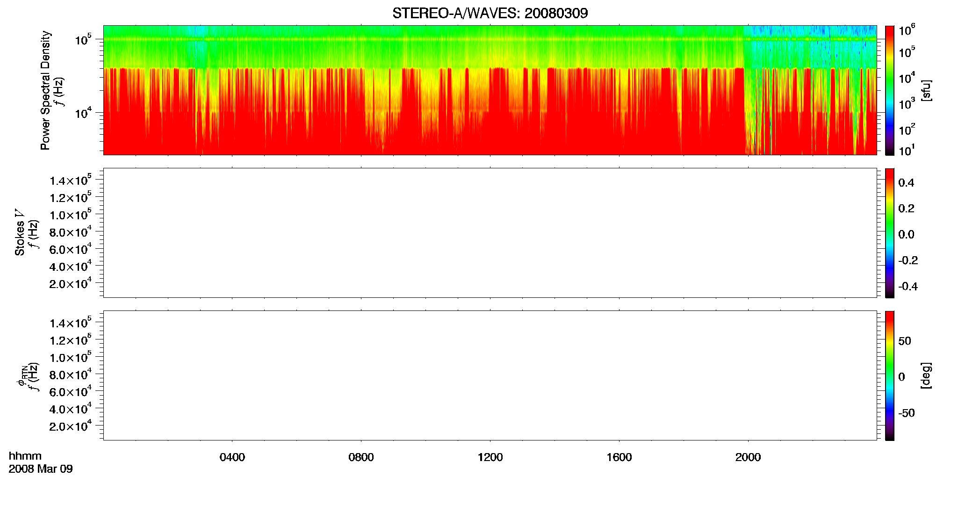Click the 0400 time tick label
980x505 pixels.
(232, 457)
